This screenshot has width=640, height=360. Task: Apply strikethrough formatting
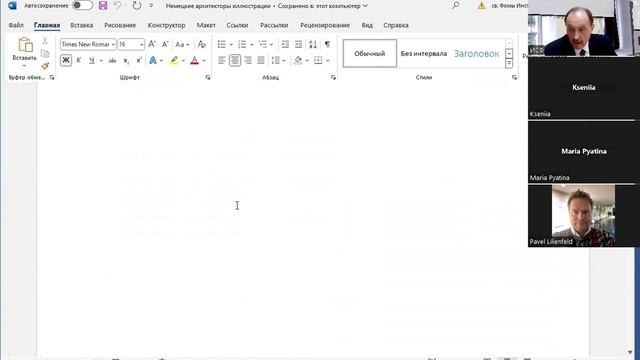(x=112, y=60)
